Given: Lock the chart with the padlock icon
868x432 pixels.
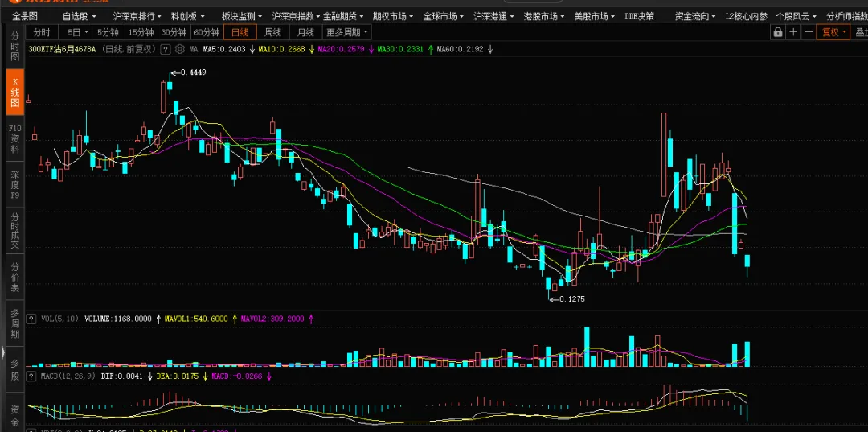Looking at the screenshot, I should (778, 32).
